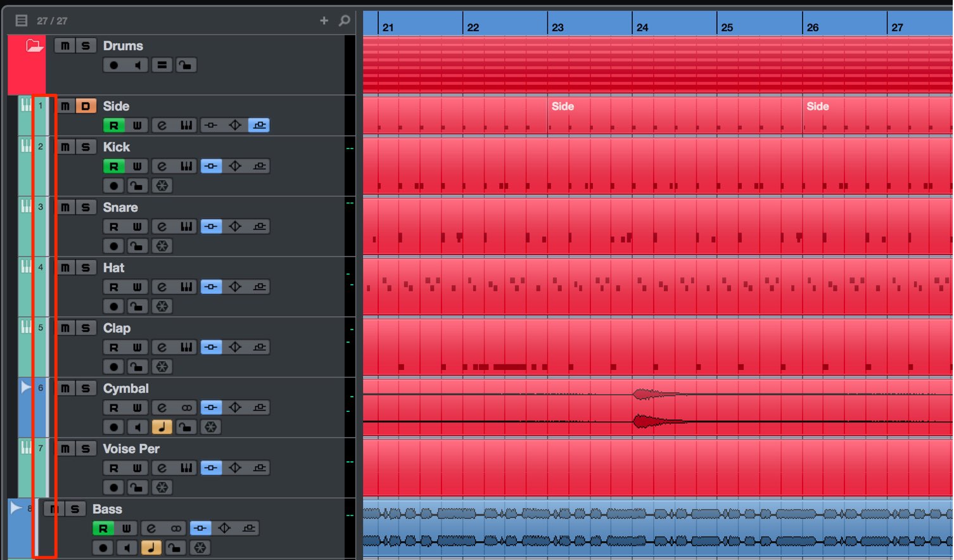Record-enable the Kick track
The height and width of the screenshot is (560, 954).
114,186
